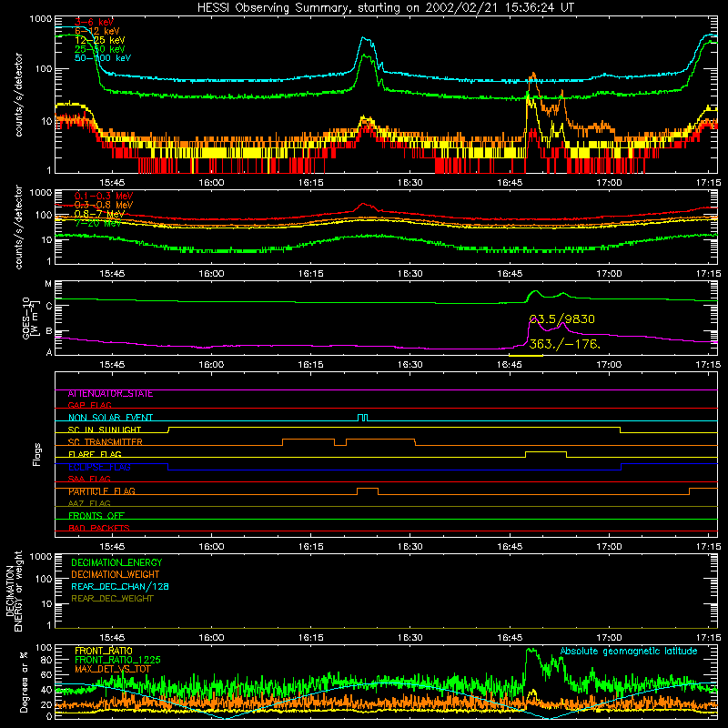
Task: Click the FRONT_RATIO_1225 legend label
Action: coord(117,660)
